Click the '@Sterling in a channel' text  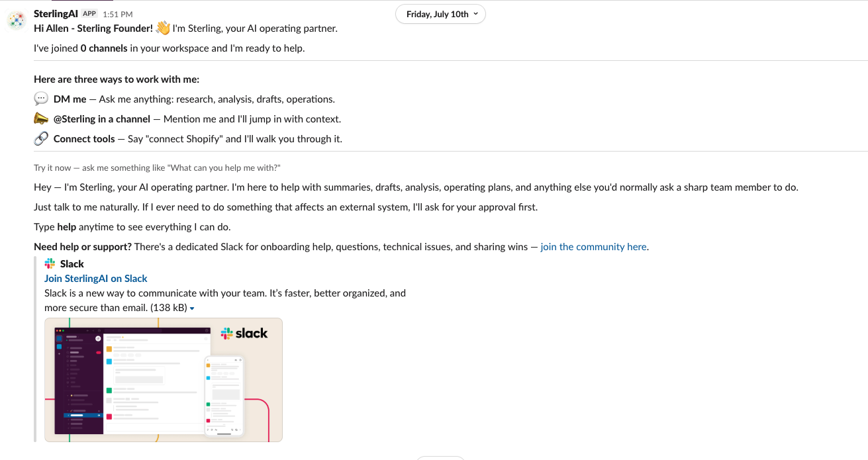point(102,119)
